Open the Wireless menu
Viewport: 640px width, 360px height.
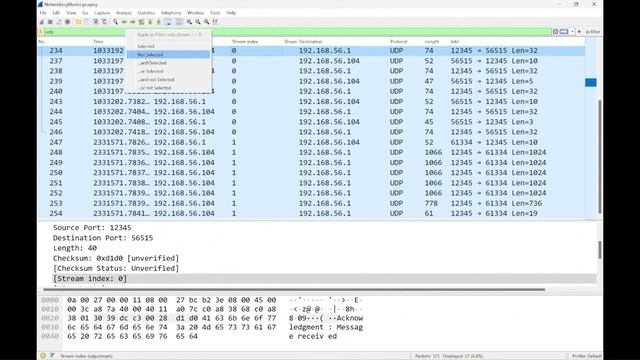click(196, 13)
